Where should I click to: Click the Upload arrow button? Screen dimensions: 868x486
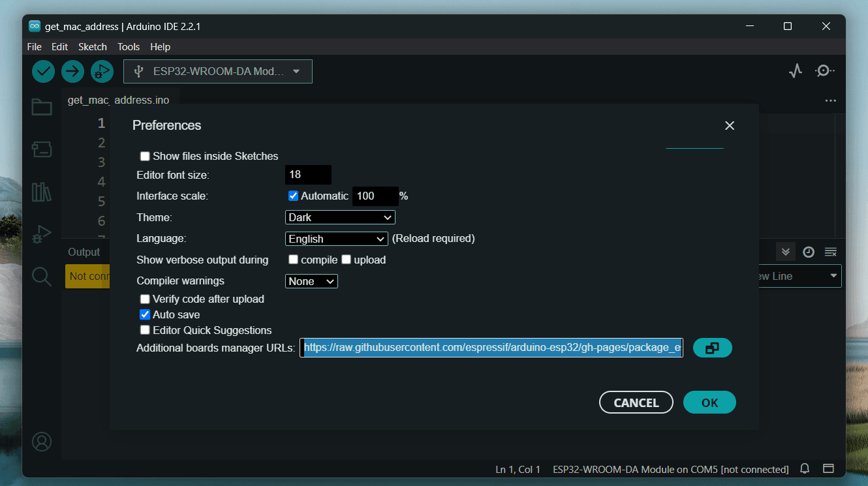pyautogui.click(x=72, y=71)
